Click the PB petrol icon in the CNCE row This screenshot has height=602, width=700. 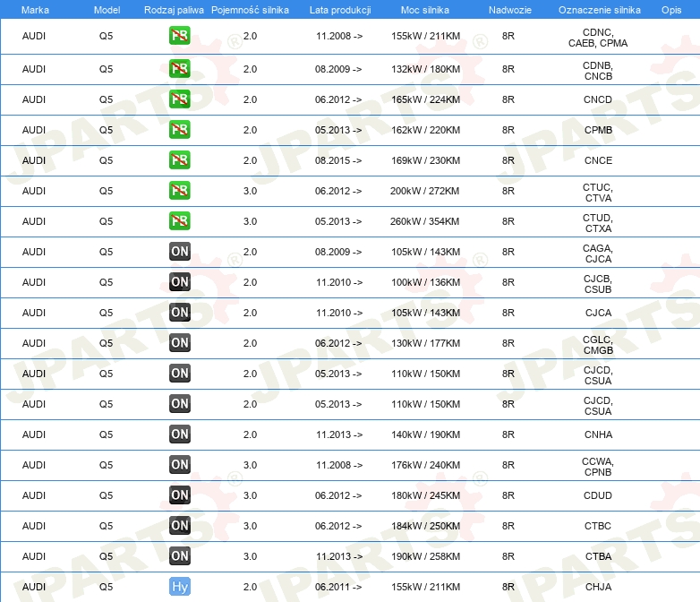click(179, 160)
